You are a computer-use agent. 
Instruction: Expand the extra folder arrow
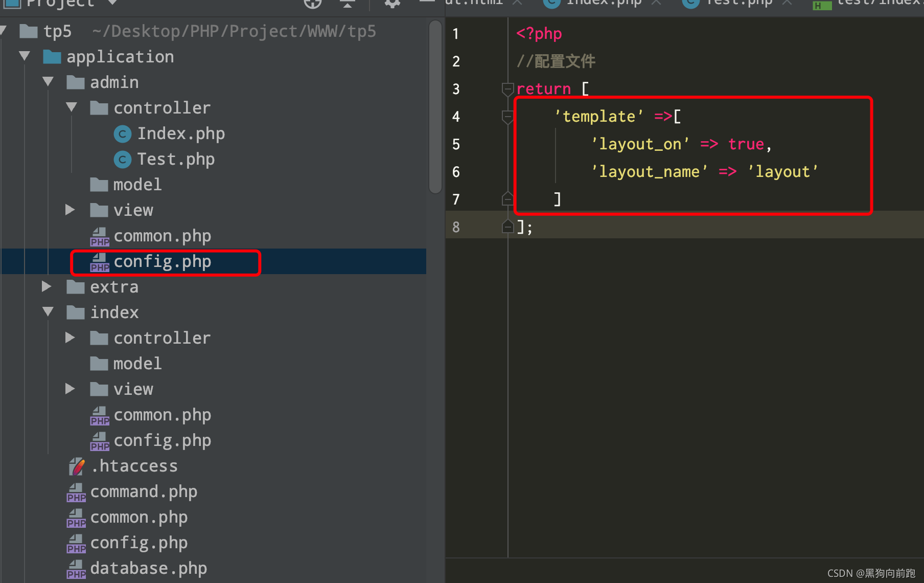(x=47, y=286)
